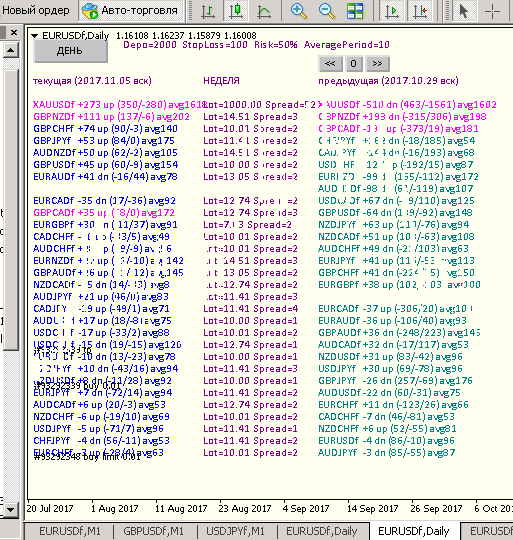The image size is (513, 540).
Task: Click XAUUSDf +273 up row
Action: click(x=119, y=105)
